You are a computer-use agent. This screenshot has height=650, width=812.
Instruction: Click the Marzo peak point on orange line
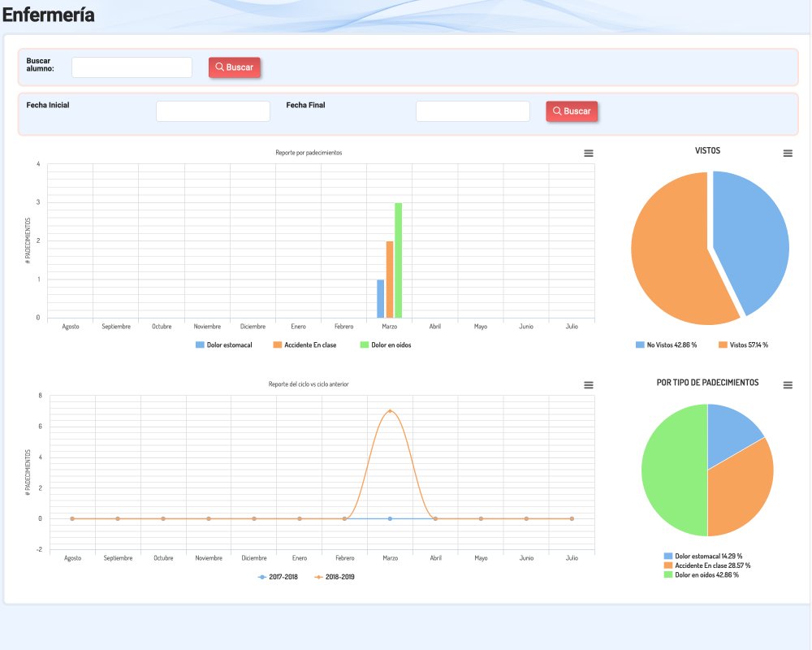click(x=390, y=411)
